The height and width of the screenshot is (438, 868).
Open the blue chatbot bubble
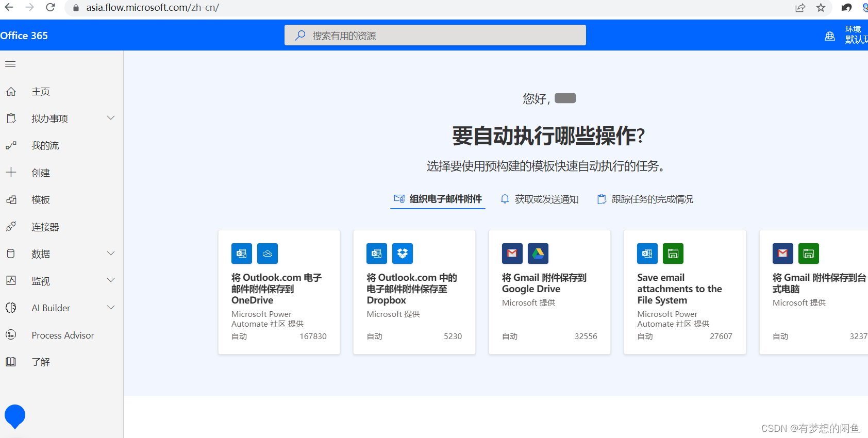coord(15,416)
